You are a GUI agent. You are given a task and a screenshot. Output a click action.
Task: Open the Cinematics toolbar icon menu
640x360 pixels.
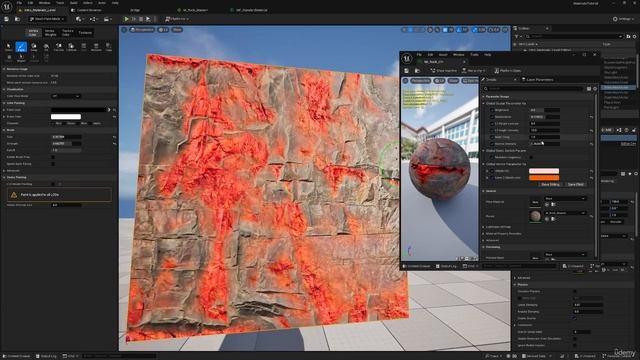tap(107, 19)
